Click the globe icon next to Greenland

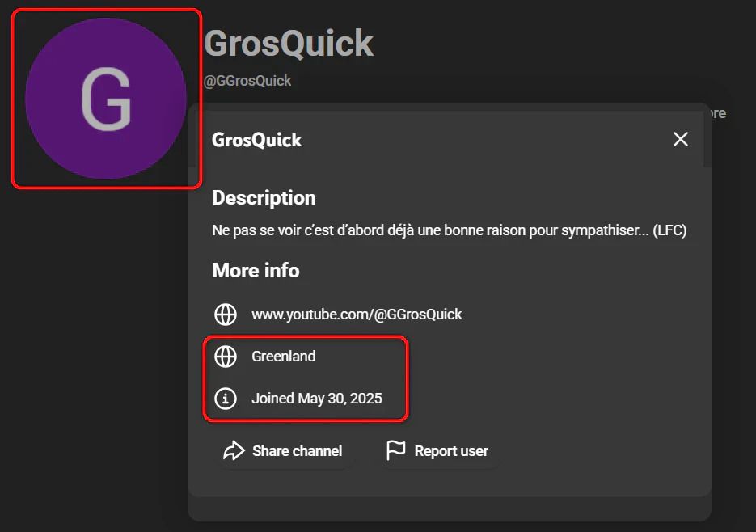(225, 357)
